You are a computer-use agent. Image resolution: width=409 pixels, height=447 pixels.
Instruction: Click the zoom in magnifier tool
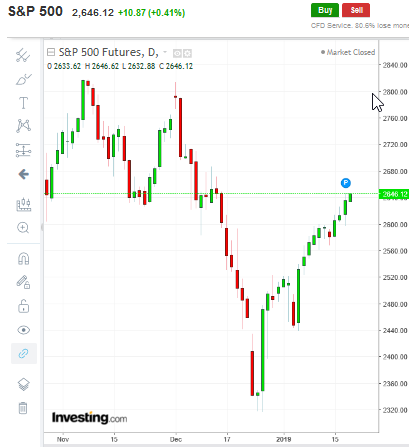click(23, 228)
